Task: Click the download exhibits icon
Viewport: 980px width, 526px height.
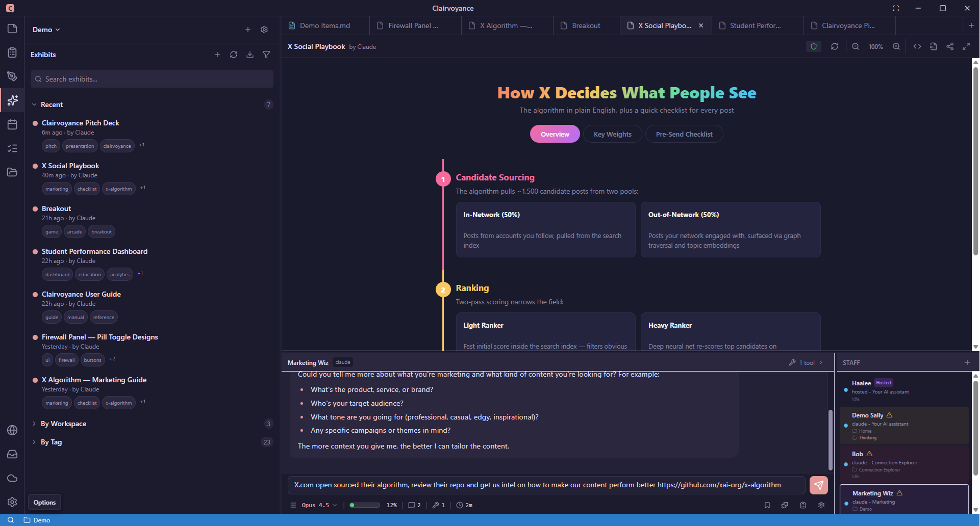Action: (x=250, y=55)
